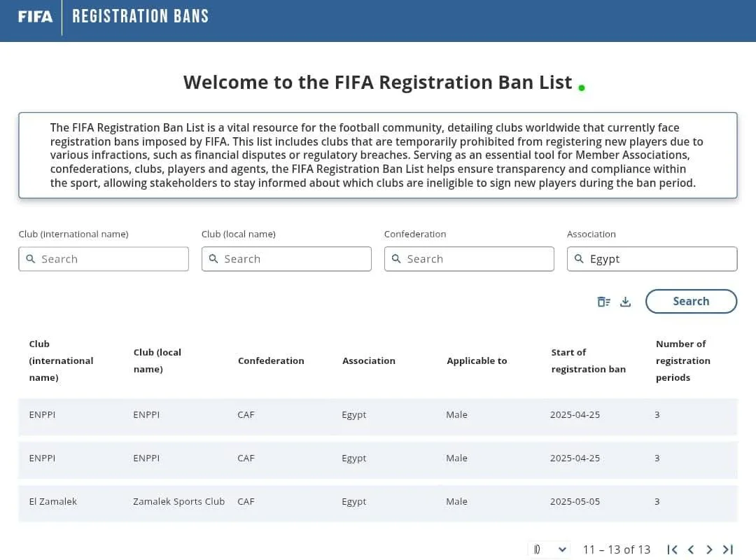Click the Applicable to column header
756x560 pixels.
click(x=477, y=360)
